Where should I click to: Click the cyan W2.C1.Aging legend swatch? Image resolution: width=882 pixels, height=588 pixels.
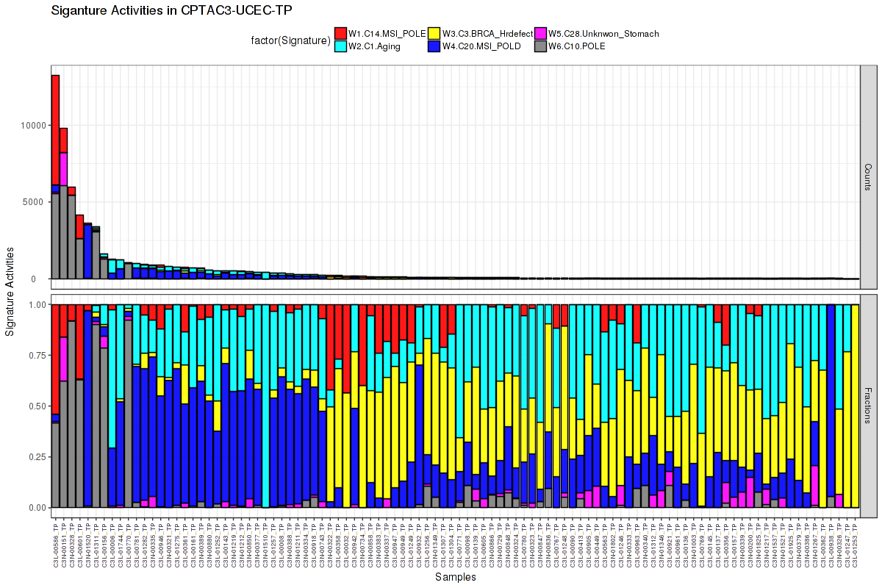(x=341, y=46)
